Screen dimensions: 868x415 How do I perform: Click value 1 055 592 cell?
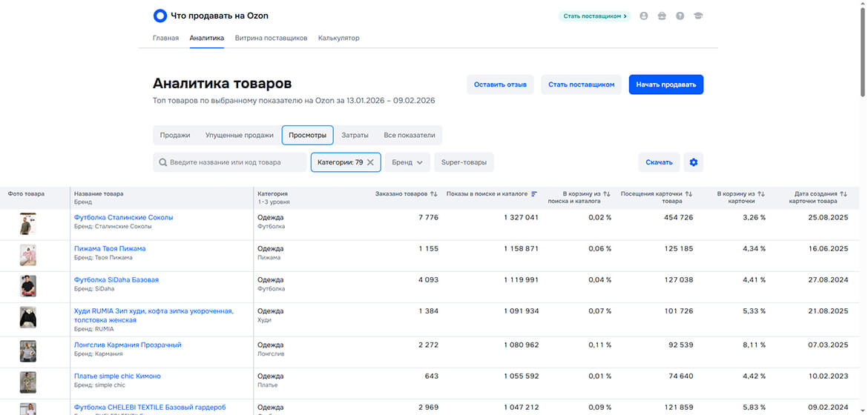521,376
